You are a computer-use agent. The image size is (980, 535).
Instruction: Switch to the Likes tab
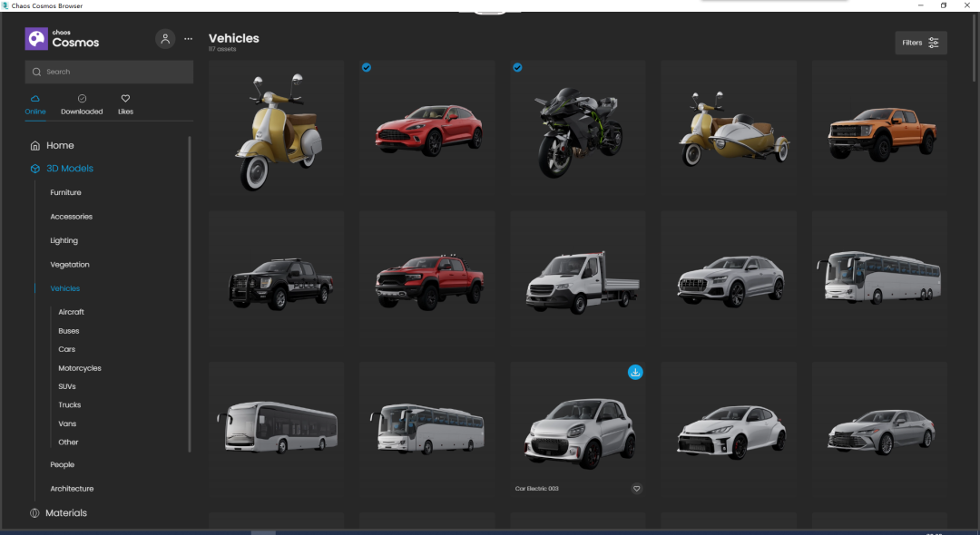[125, 104]
